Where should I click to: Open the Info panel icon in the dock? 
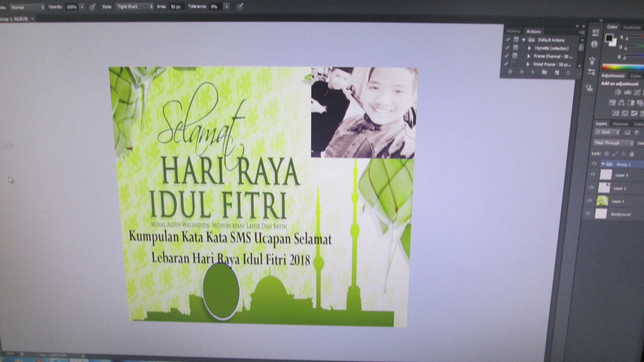[594, 45]
